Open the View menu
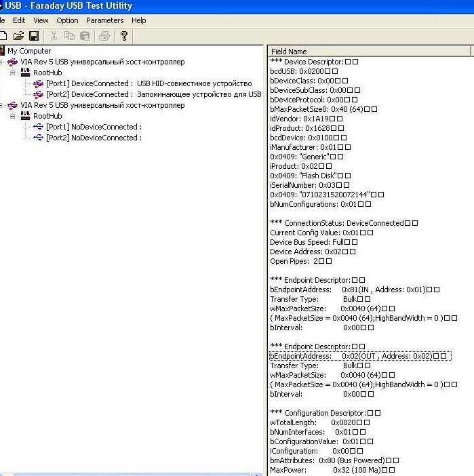This screenshot has height=476, width=474. (41, 20)
